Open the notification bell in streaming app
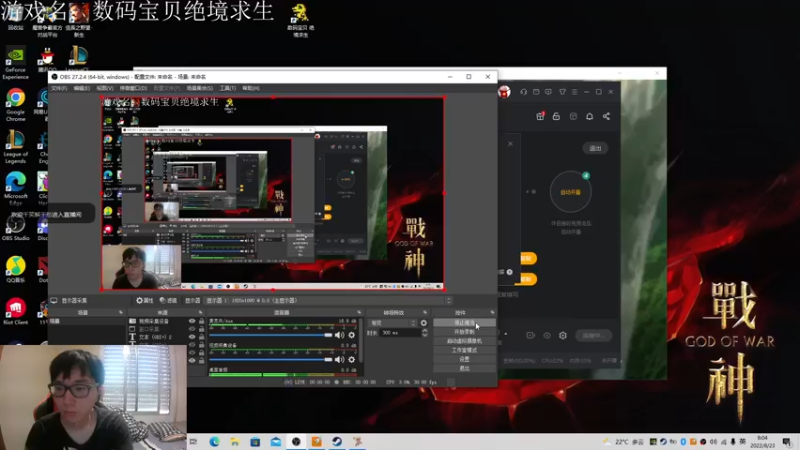 [589, 116]
